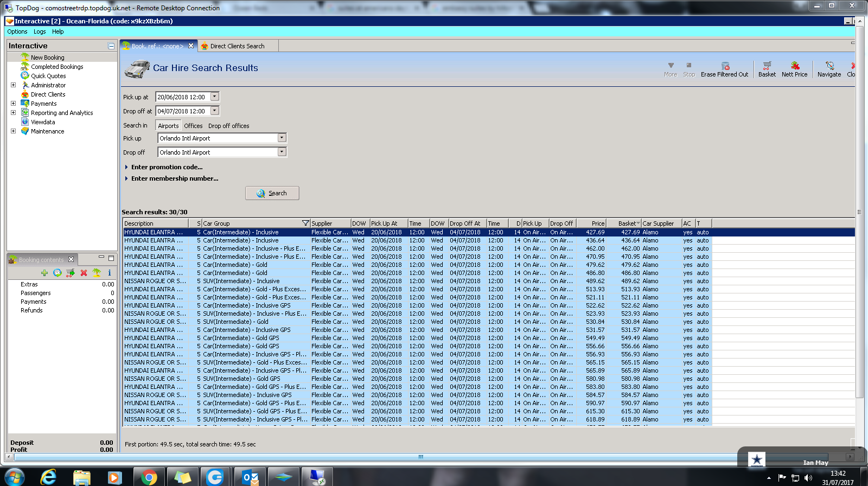The image size is (868, 486).
Task: Open Direct Clients in the sidebar
Action: 48,94
